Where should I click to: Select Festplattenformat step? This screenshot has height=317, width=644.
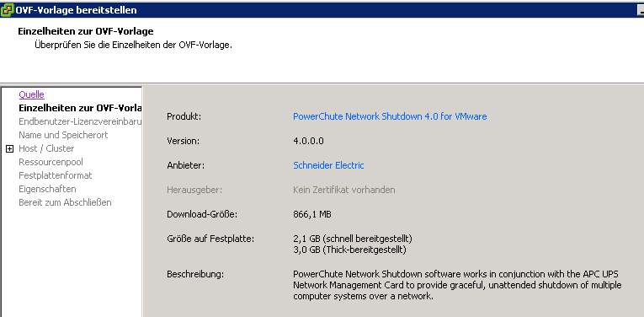coord(56,175)
